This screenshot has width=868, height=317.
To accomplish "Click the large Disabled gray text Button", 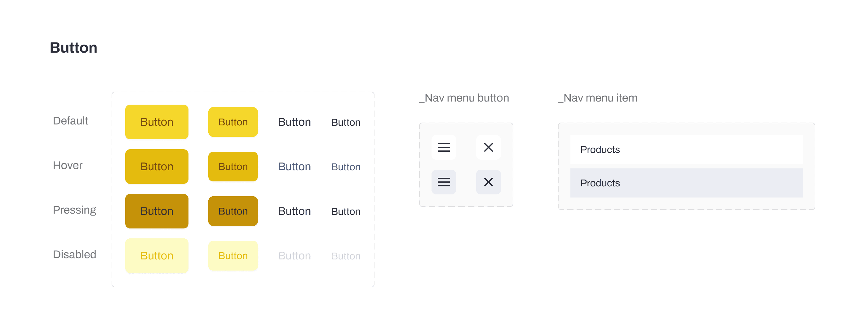I will (294, 256).
